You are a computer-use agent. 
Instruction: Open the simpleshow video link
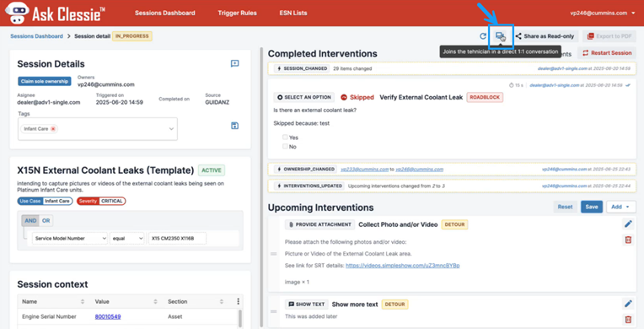[x=403, y=266]
